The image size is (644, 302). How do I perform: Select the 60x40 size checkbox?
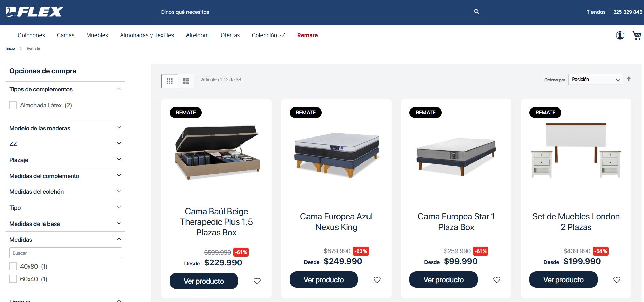[13, 279]
